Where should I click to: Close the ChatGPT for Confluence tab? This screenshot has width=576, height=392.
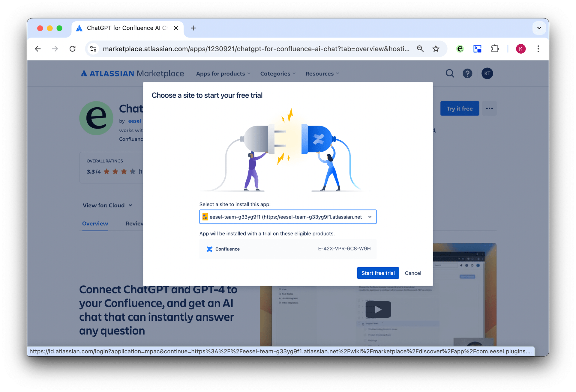click(x=176, y=28)
